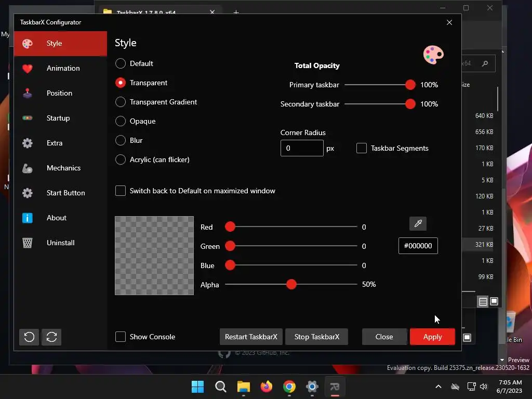The height and width of the screenshot is (399, 532).
Task: Select the Transparent style option
Action: pyautogui.click(x=121, y=83)
